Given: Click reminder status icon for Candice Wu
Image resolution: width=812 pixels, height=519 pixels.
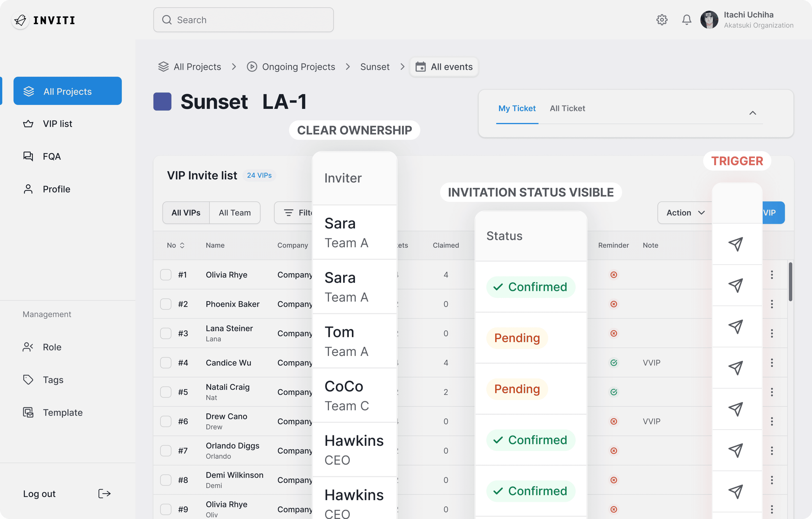Looking at the screenshot, I should click(613, 363).
